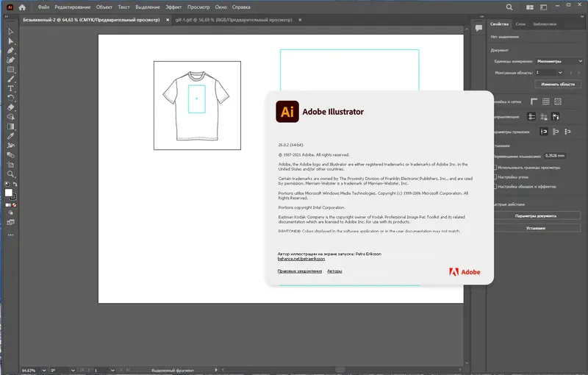Open the drawing modes icon
The height and width of the screenshot is (375, 588).
tap(10, 213)
